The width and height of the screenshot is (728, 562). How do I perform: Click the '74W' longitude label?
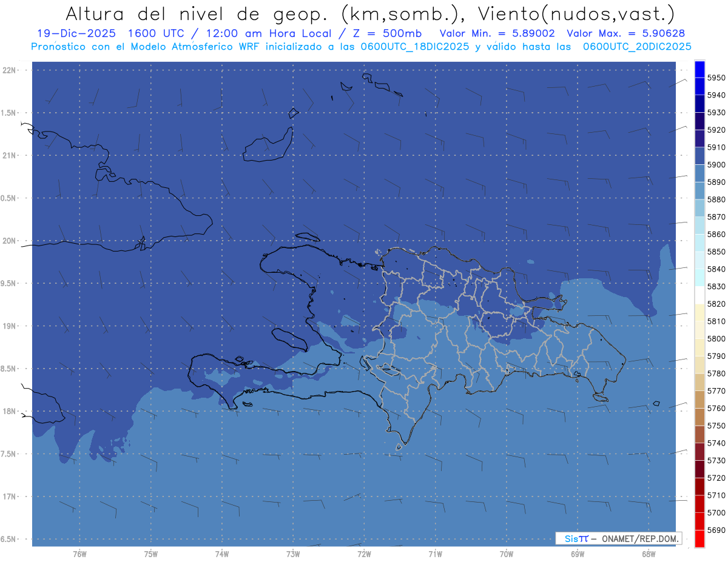[x=222, y=554]
